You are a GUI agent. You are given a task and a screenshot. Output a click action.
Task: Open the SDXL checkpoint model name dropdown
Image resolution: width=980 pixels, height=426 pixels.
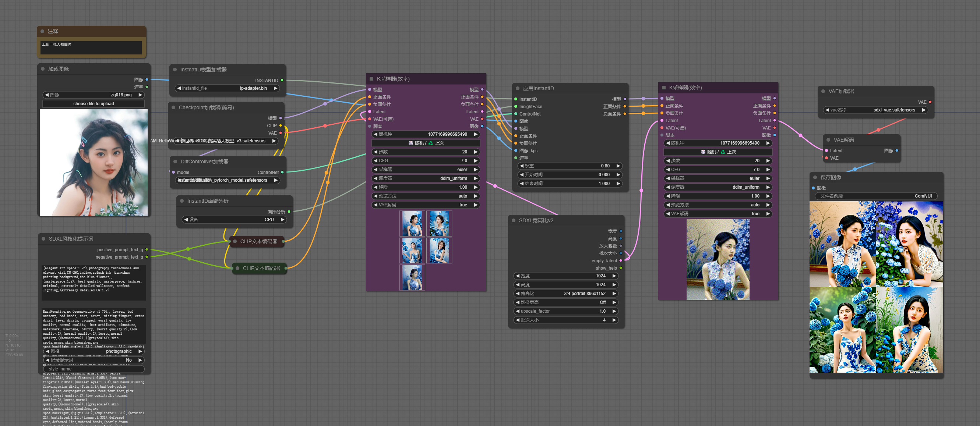point(226,141)
